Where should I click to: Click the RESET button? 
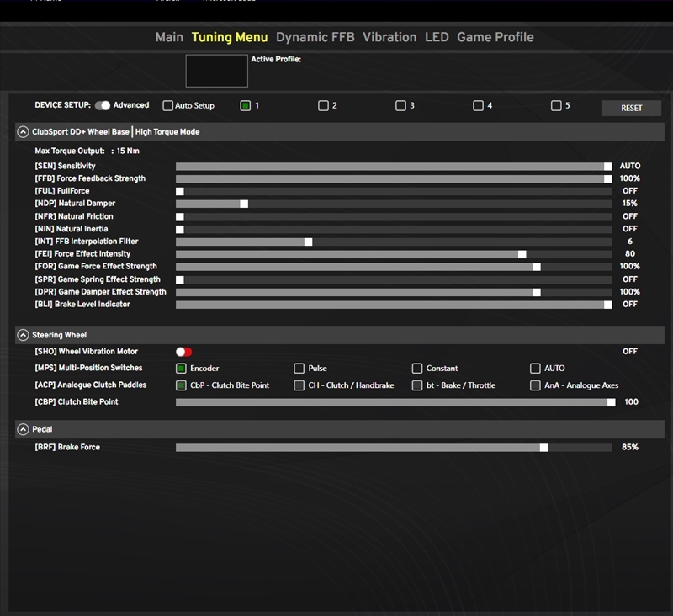tap(631, 108)
